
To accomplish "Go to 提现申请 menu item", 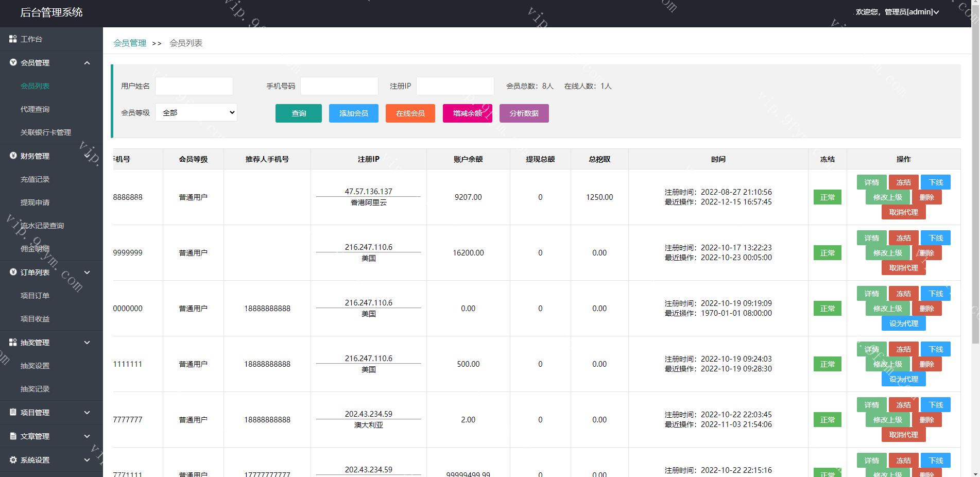I will click(x=35, y=202).
